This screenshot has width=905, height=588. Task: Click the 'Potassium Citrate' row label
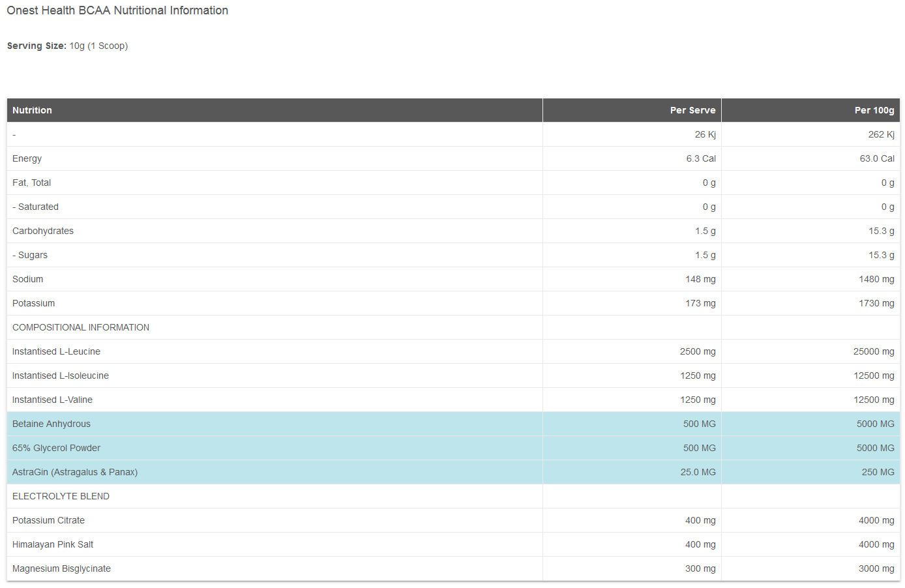pyautogui.click(x=48, y=520)
